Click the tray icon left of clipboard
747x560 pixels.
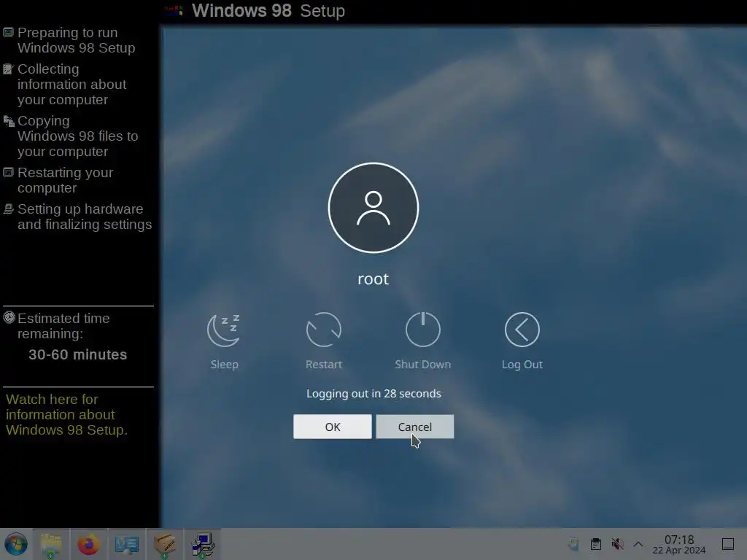pos(573,544)
